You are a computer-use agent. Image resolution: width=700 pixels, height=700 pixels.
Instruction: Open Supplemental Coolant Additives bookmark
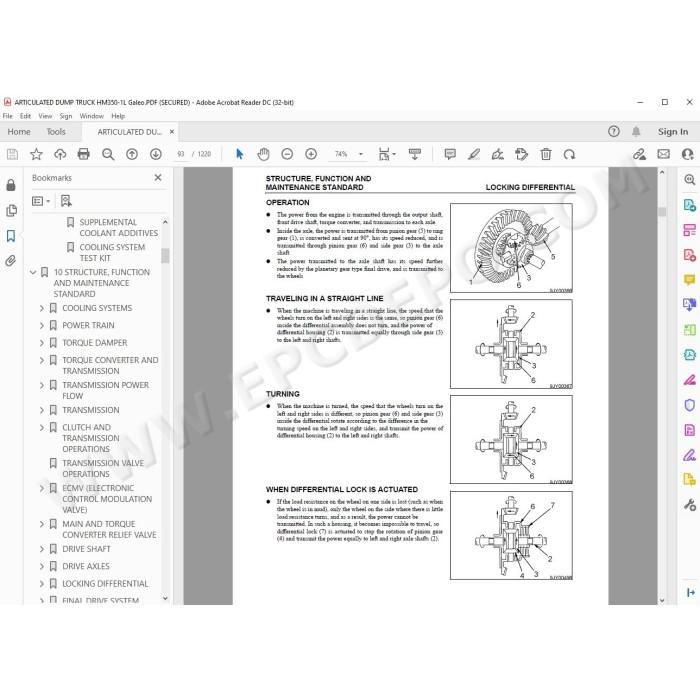click(x=119, y=228)
